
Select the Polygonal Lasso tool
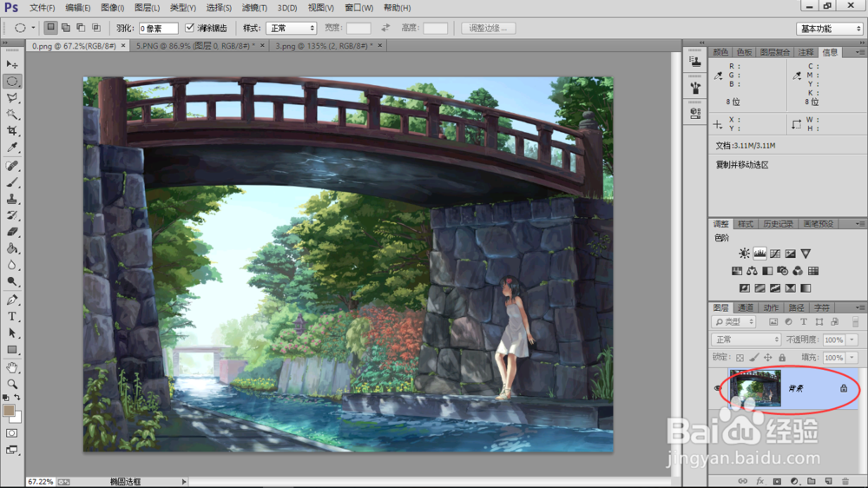click(12, 98)
